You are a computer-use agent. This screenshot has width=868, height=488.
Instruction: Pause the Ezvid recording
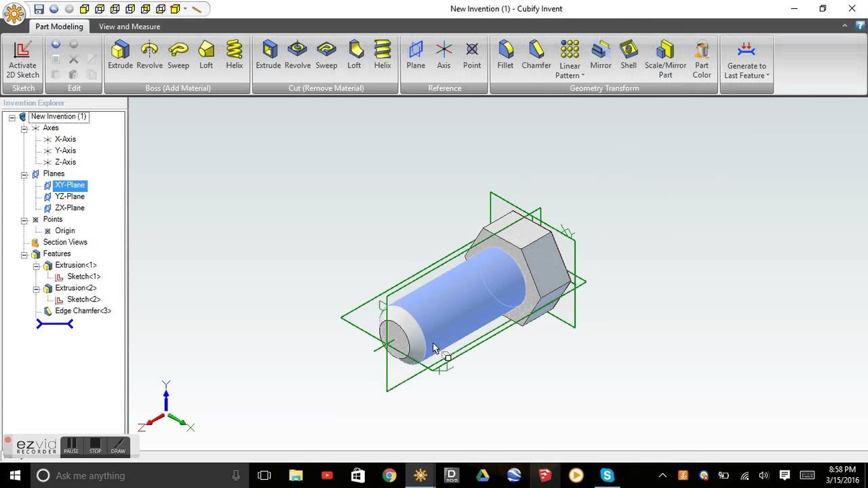[71, 446]
